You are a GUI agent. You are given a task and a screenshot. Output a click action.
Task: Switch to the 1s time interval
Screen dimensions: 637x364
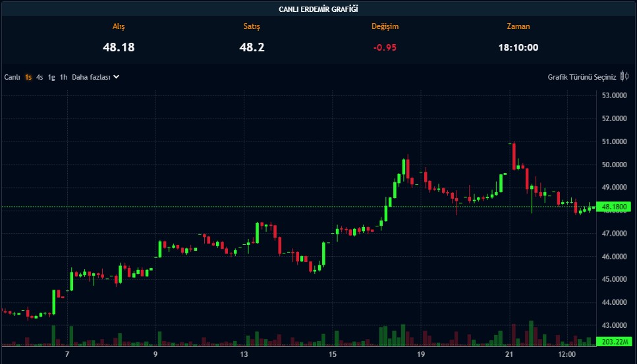click(28, 77)
